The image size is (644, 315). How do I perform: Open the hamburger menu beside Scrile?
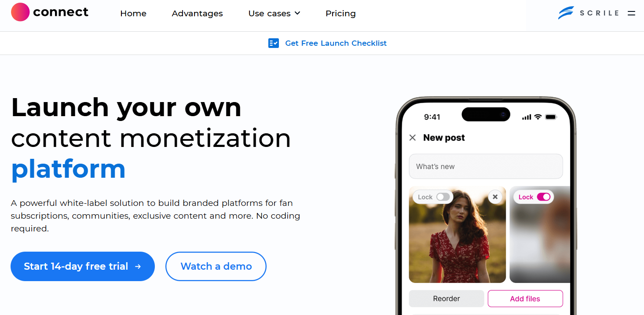coord(631,13)
